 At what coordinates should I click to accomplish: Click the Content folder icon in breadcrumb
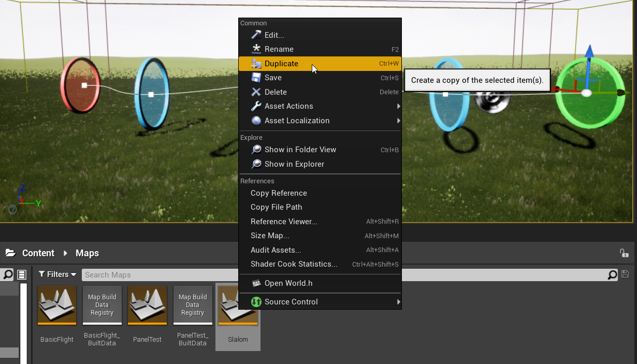(x=10, y=253)
